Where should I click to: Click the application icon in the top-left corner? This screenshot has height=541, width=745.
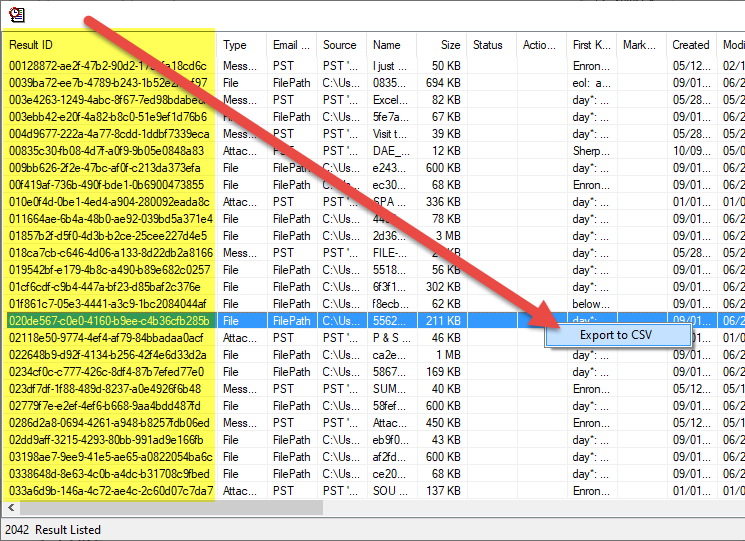click(x=16, y=14)
